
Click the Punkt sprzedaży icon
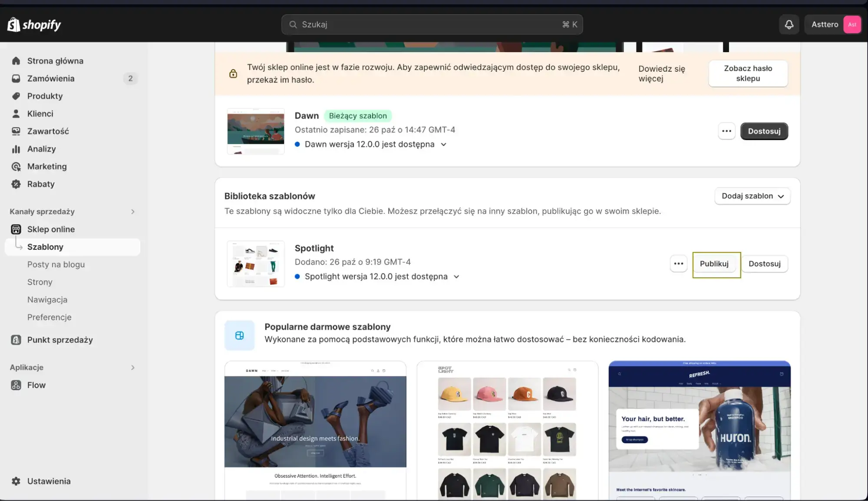16,340
